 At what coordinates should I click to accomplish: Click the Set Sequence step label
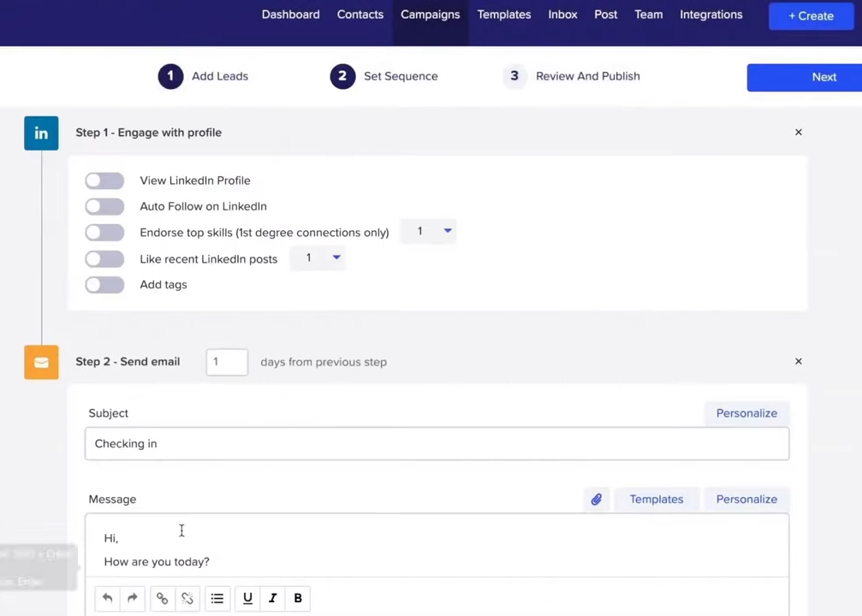tap(401, 76)
